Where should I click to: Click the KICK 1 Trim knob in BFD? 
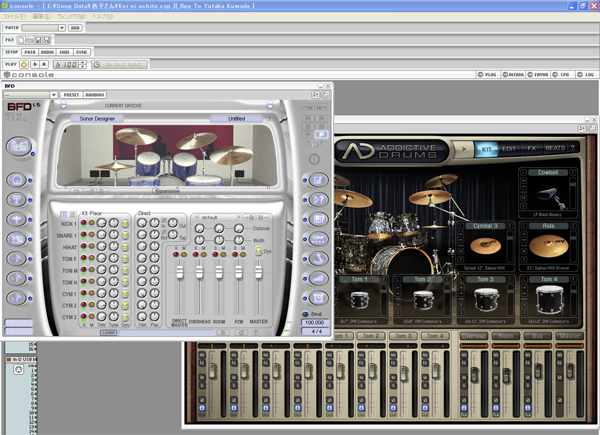pyautogui.click(x=101, y=223)
